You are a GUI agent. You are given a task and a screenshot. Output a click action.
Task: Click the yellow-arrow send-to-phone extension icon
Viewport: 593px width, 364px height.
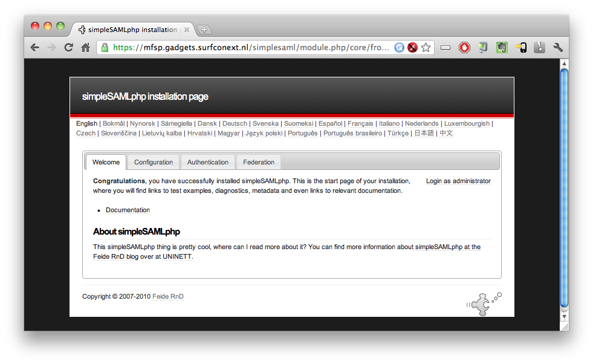pyautogui.click(x=521, y=48)
